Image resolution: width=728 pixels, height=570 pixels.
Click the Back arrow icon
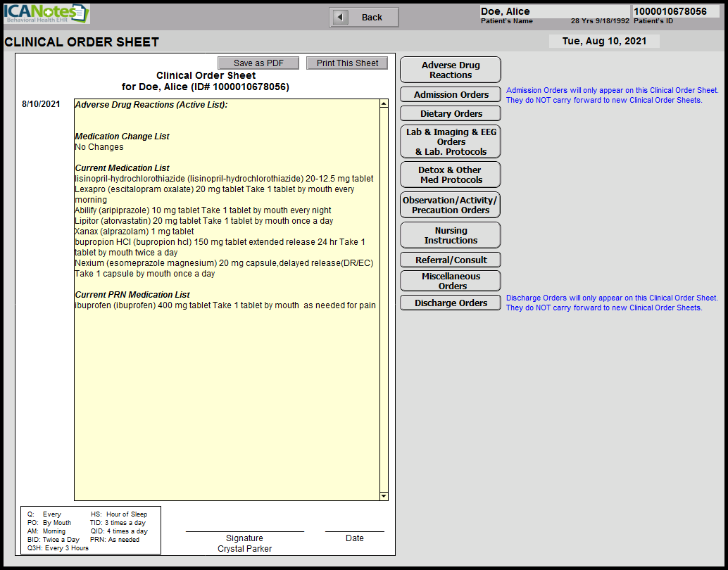pos(341,17)
